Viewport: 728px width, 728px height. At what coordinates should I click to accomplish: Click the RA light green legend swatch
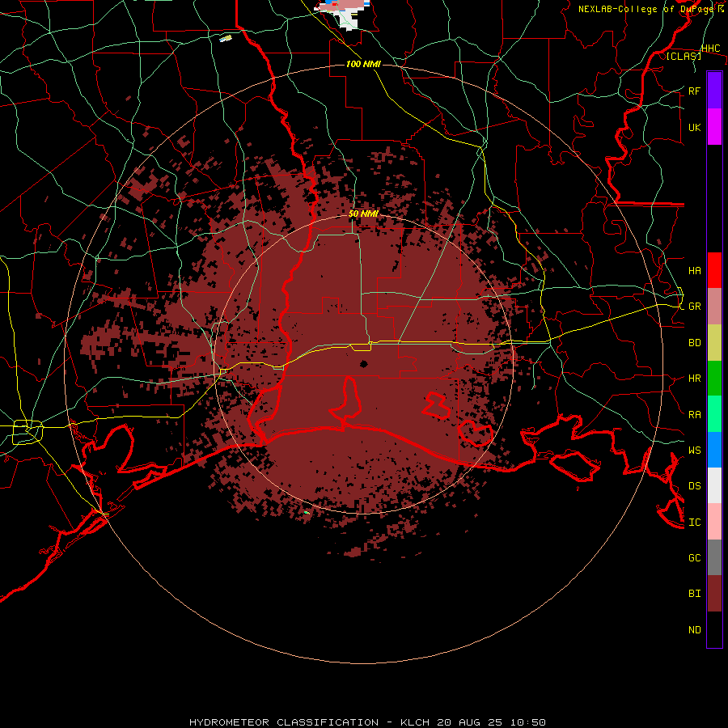click(714, 414)
